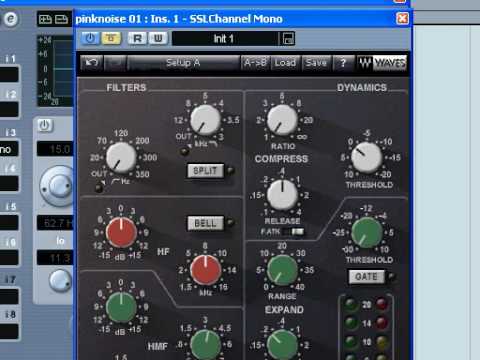Click the A->B copy button
480x360 pixels.
coord(255,63)
